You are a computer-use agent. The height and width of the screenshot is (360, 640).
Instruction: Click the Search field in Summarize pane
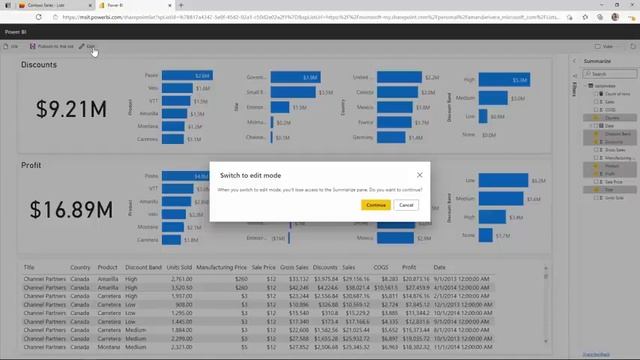610,74
